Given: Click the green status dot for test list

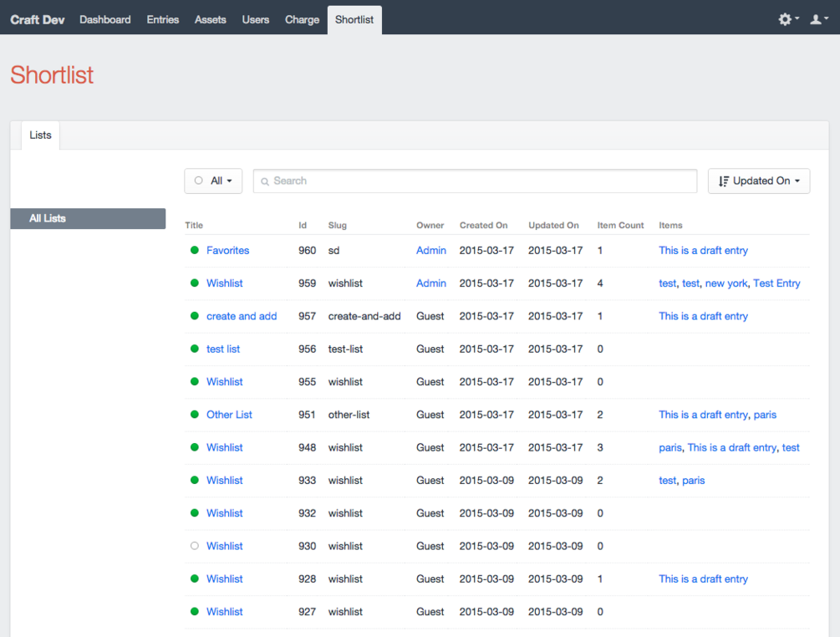Looking at the screenshot, I should pyautogui.click(x=195, y=349).
